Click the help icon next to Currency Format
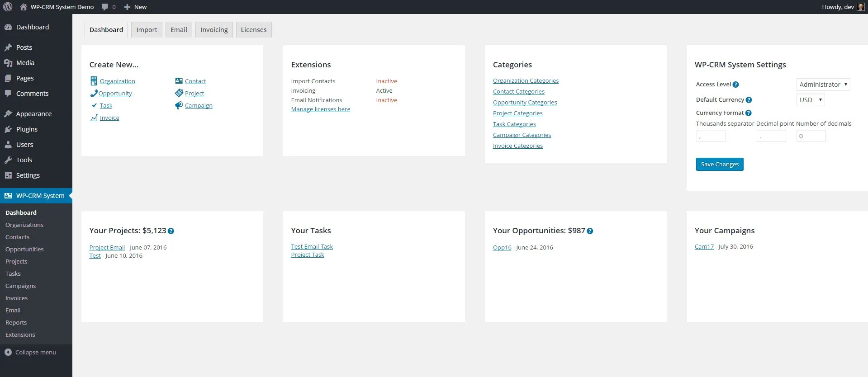This screenshot has width=868, height=377. click(748, 113)
